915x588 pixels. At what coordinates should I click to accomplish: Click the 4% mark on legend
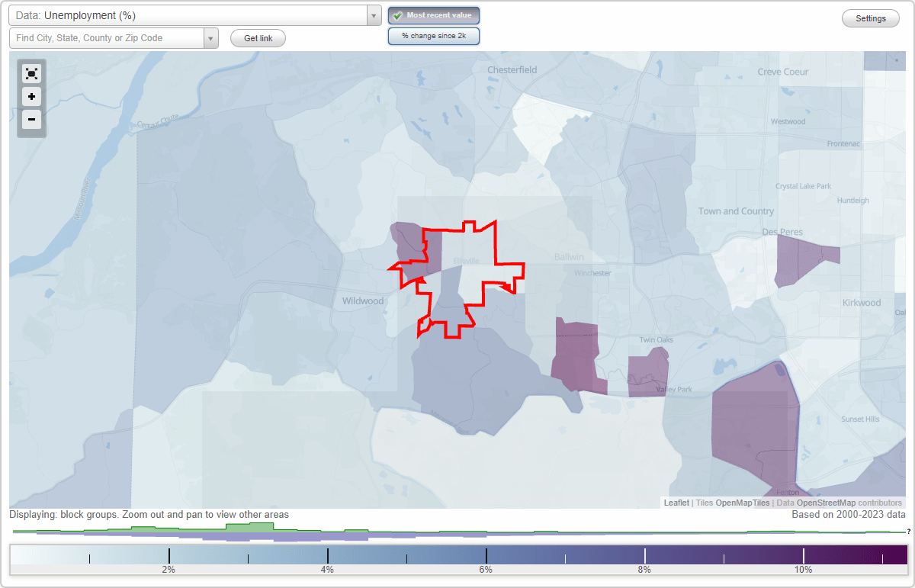pos(327,569)
